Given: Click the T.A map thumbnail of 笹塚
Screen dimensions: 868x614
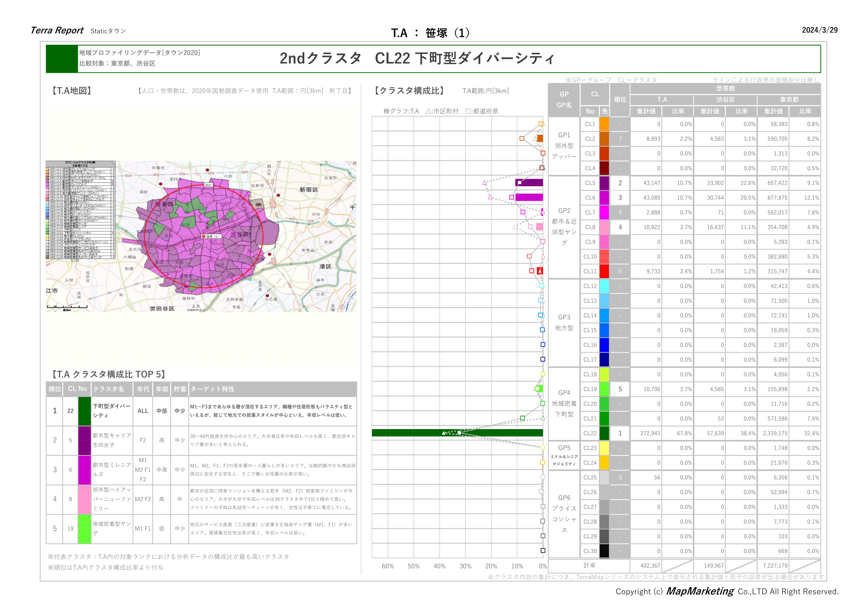Looking at the screenshot, I should coord(201,236).
